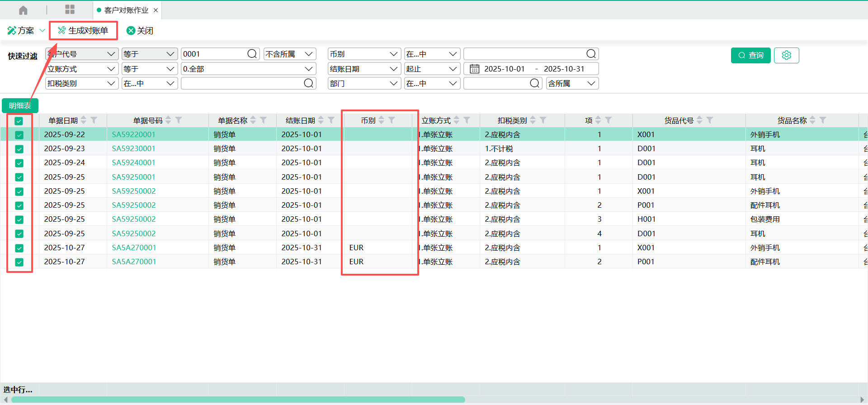Image resolution: width=868 pixels, height=405 pixels.
Task: Open document link SA59220001
Action: (x=133, y=134)
